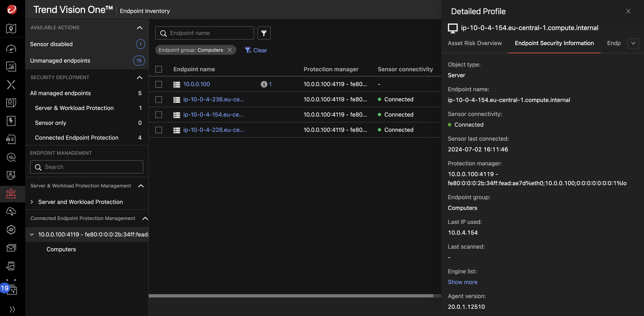Select the Unmanaged endpoints action
644x316 pixels.
point(87,61)
